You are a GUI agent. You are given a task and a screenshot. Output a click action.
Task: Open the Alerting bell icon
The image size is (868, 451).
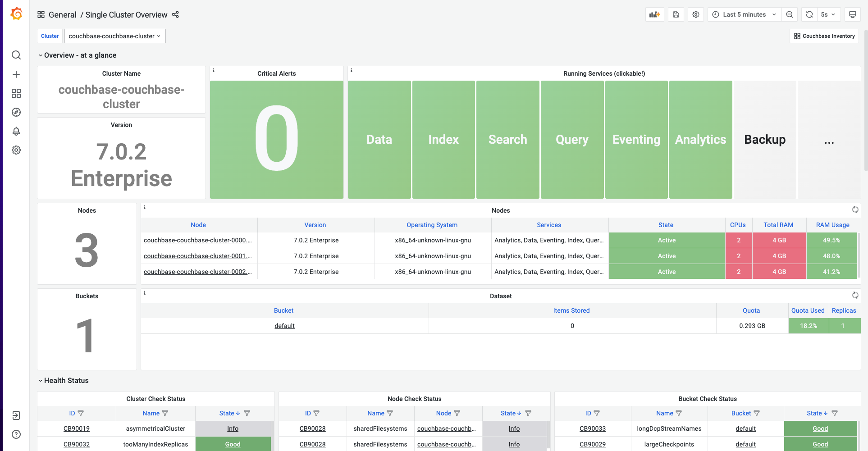pos(16,131)
